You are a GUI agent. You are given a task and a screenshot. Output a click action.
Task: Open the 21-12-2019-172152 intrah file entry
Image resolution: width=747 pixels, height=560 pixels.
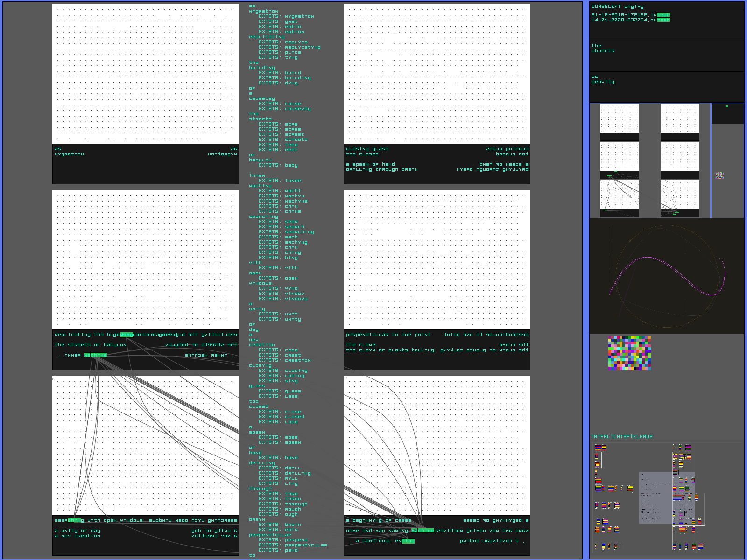[630, 15]
